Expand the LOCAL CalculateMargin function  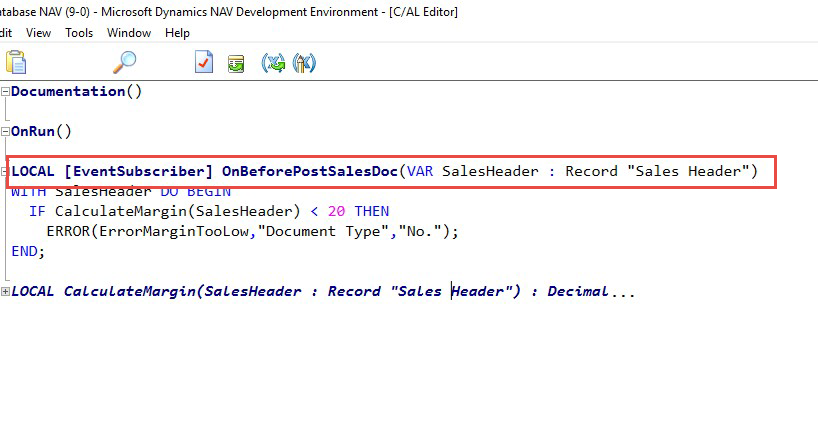pyautogui.click(x=5, y=292)
